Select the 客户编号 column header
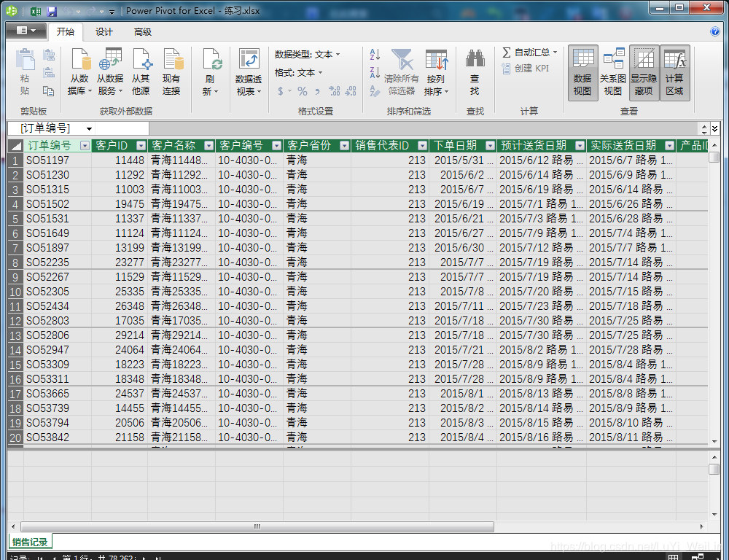This screenshot has width=729, height=560. tap(241, 146)
